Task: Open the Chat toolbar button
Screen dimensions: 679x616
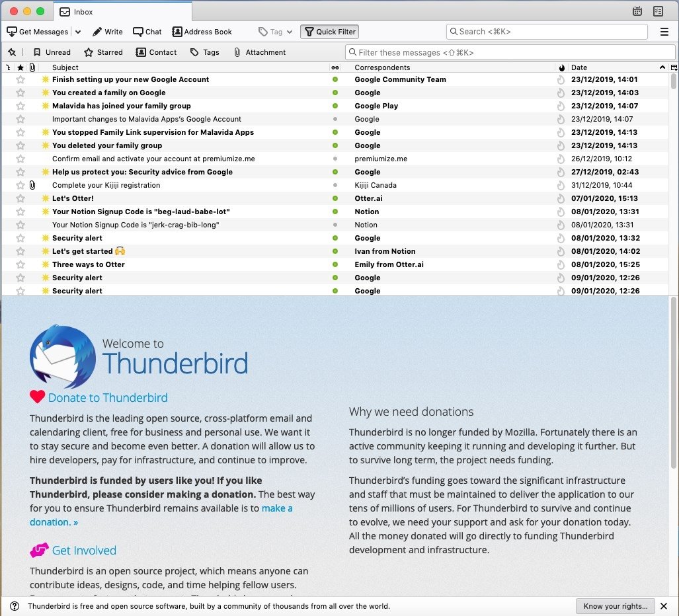Action: click(147, 32)
